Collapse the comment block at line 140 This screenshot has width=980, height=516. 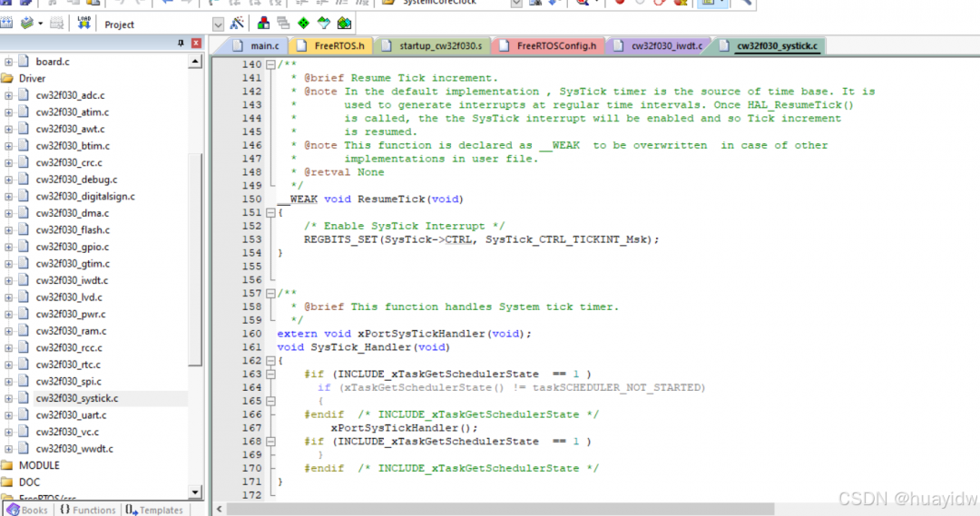click(x=270, y=64)
